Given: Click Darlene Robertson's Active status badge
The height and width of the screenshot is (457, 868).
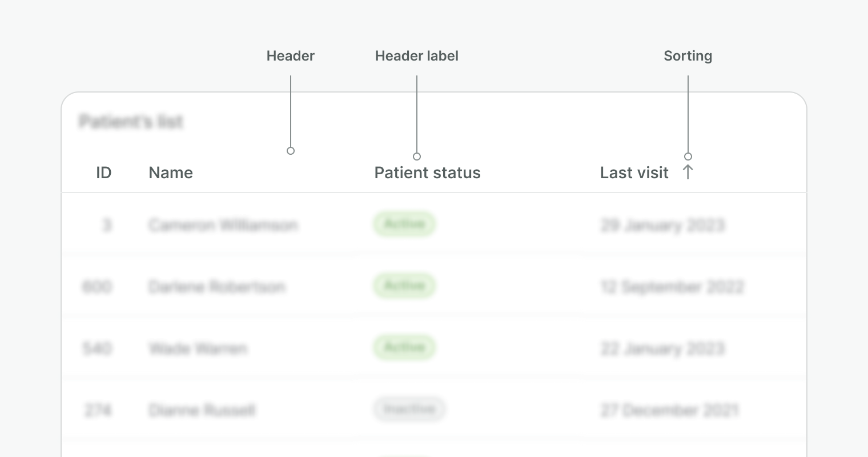Looking at the screenshot, I should pos(404,286).
